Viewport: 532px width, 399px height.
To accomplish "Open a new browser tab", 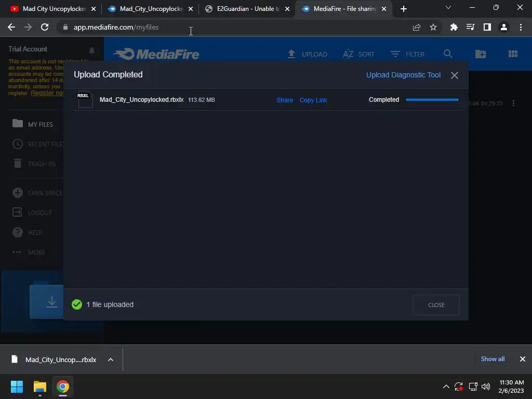I will pos(403,9).
